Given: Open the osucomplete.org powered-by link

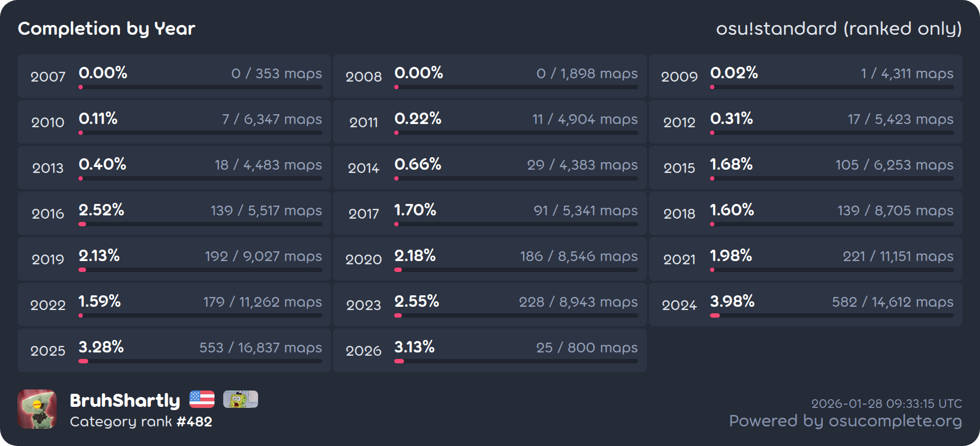Looking at the screenshot, I should click(x=845, y=421).
